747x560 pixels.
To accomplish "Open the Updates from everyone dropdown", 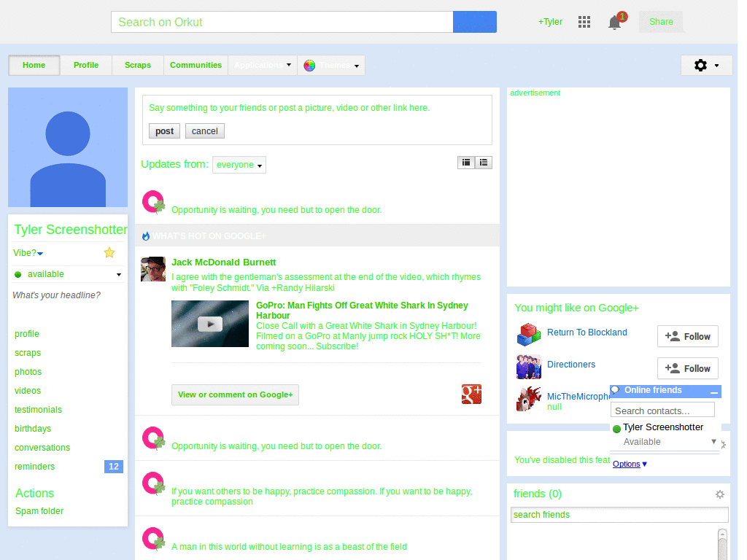I will tap(239, 165).
